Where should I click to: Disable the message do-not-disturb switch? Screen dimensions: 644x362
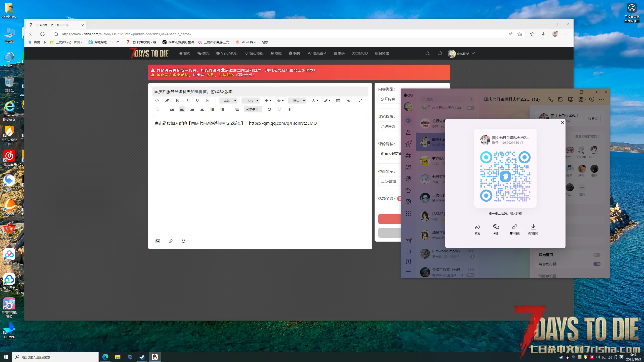click(597, 264)
